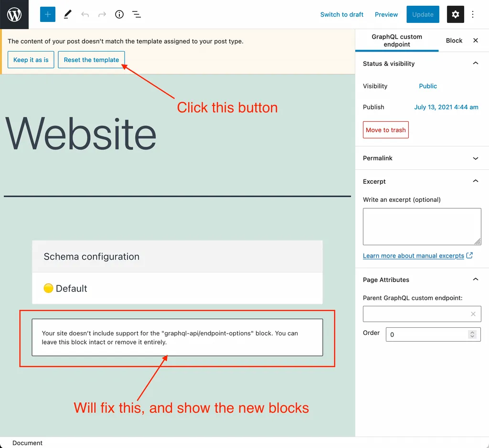This screenshot has height=448, width=489.
Task: Select the Schema configuration block header
Action: tap(177, 256)
